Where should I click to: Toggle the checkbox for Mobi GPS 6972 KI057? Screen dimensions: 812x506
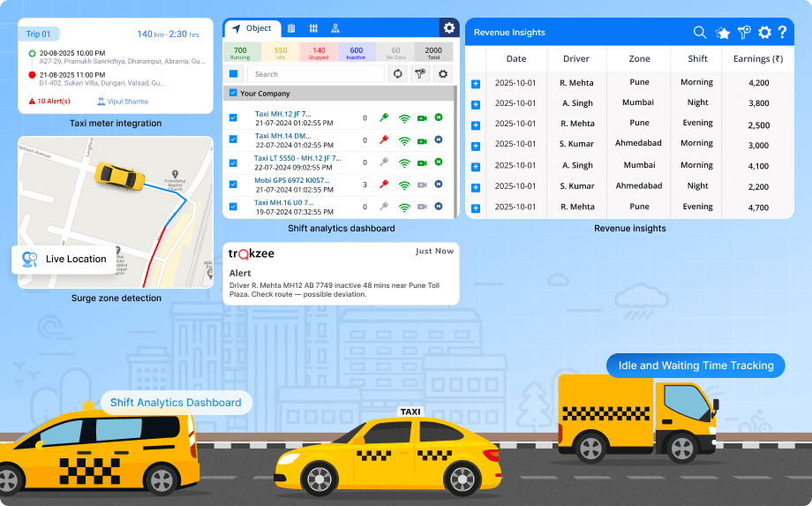(233, 185)
